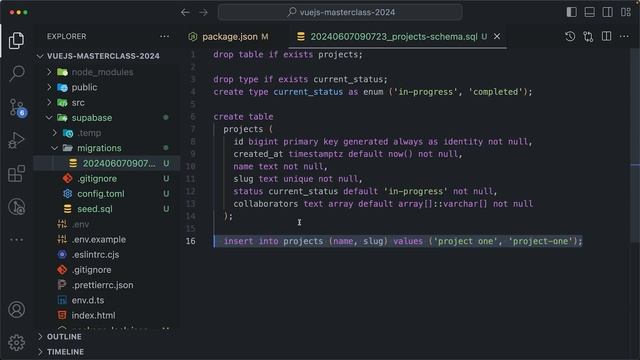
Task: Go back using the navigation arrow
Action: pyautogui.click(x=185, y=12)
